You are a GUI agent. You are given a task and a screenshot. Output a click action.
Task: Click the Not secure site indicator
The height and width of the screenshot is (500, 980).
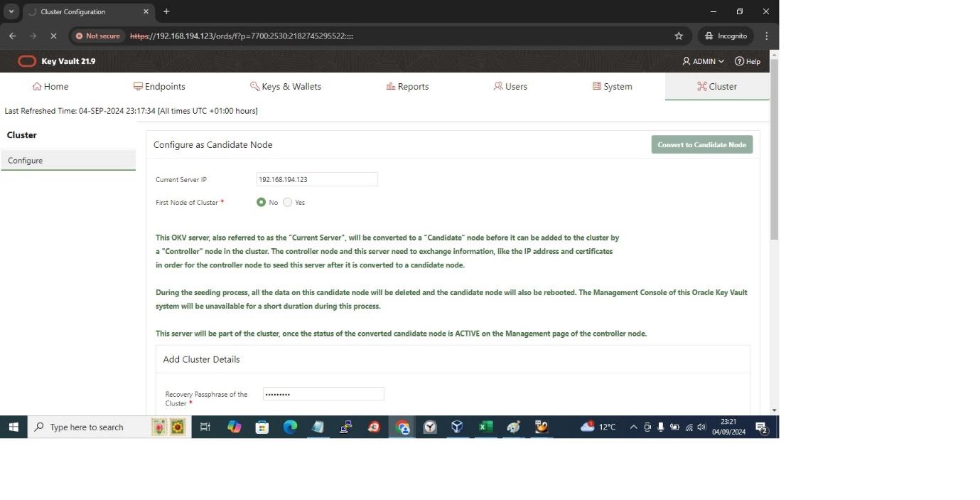pos(98,36)
